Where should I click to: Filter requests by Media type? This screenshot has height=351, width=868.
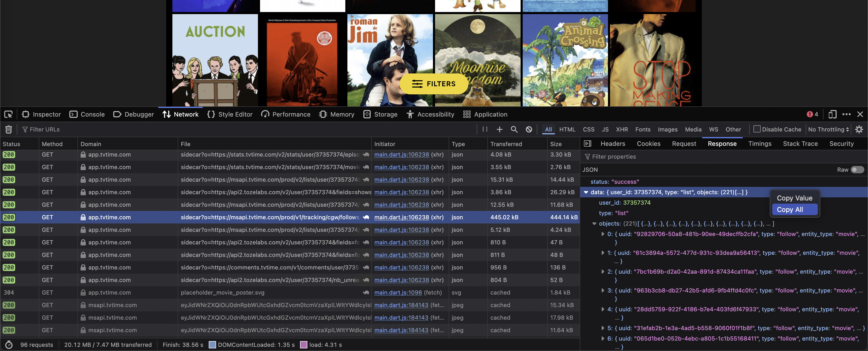(x=693, y=129)
